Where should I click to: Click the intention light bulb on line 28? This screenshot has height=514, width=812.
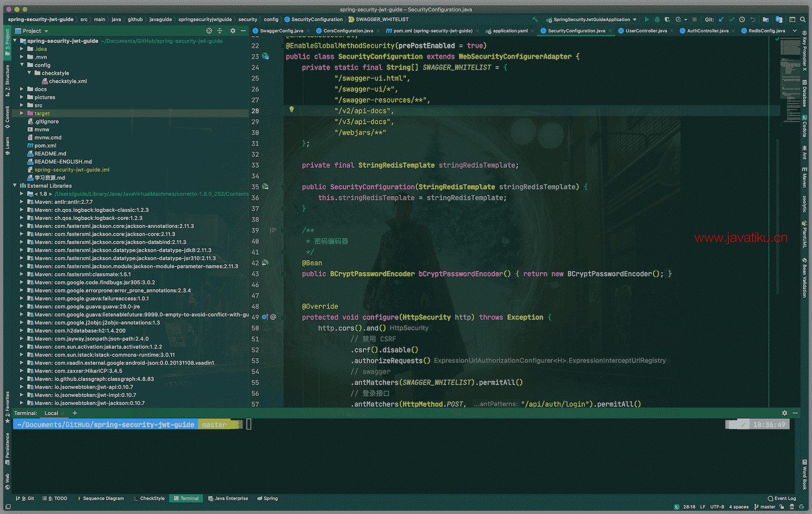(291, 110)
